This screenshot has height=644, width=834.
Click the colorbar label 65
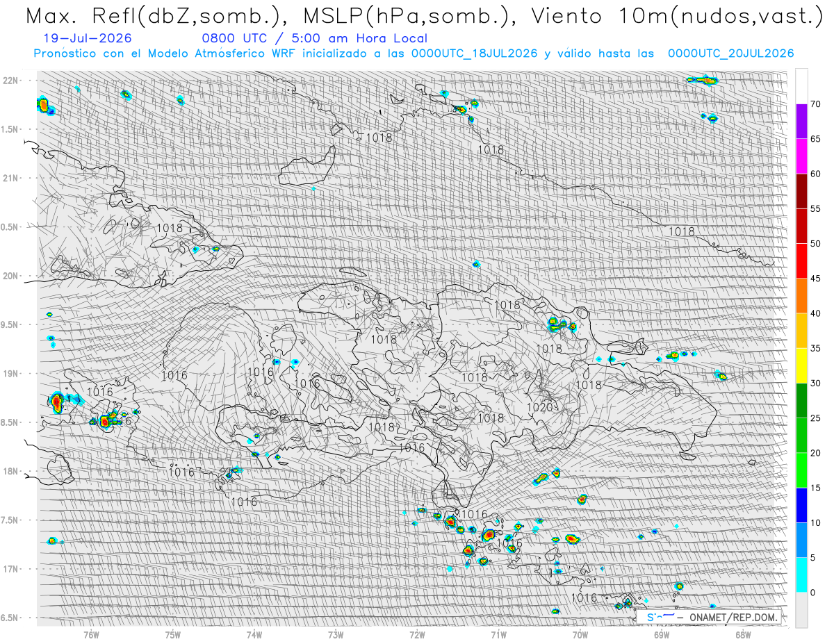[x=815, y=139]
